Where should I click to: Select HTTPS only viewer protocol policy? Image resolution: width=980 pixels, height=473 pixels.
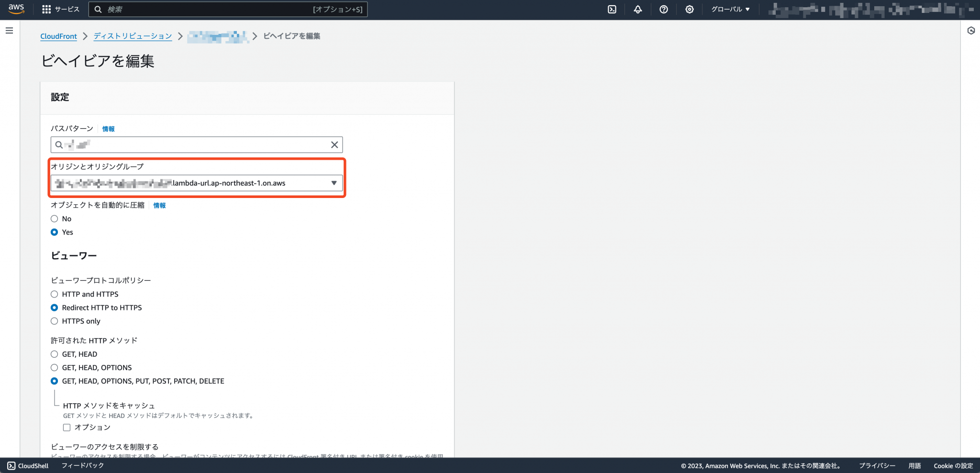[54, 321]
